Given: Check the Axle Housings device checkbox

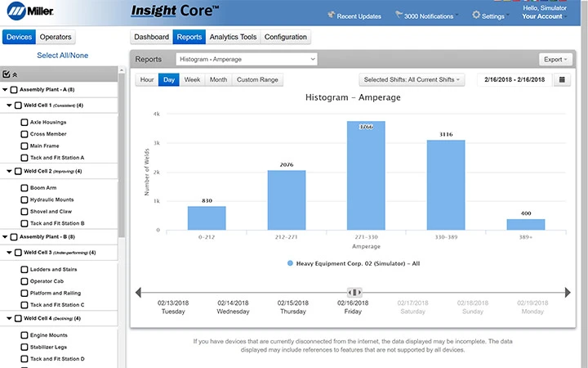Looking at the screenshot, I should [24, 122].
